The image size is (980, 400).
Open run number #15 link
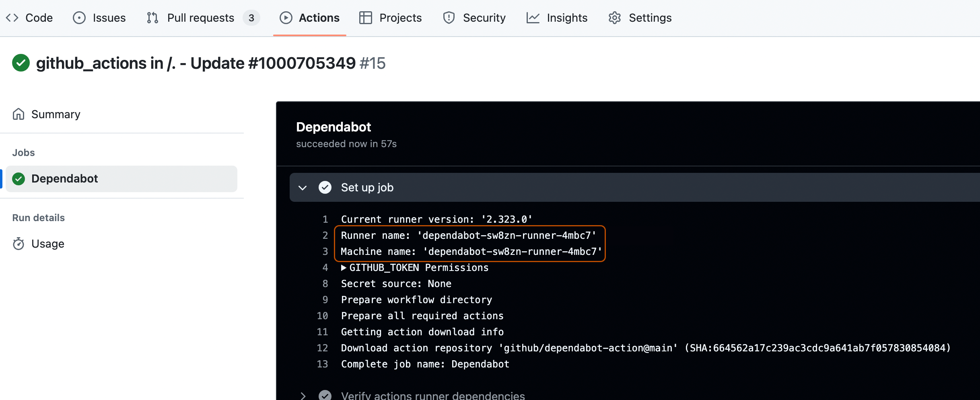(373, 63)
